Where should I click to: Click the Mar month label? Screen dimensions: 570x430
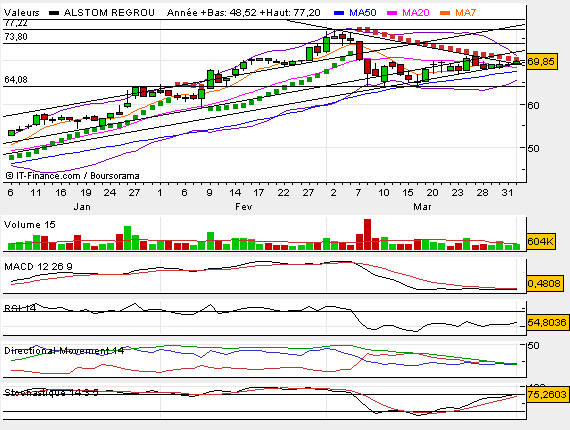coord(422,207)
